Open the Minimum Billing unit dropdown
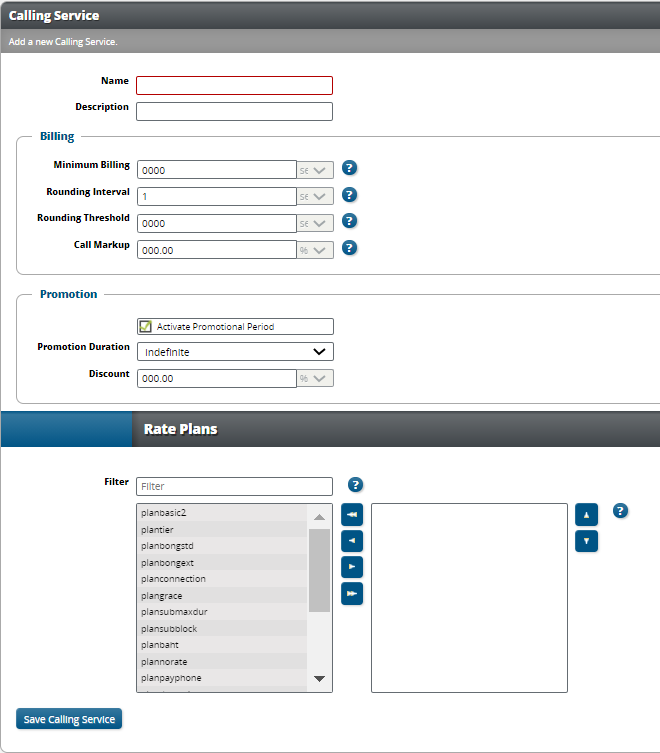The image size is (660, 753). click(315, 170)
